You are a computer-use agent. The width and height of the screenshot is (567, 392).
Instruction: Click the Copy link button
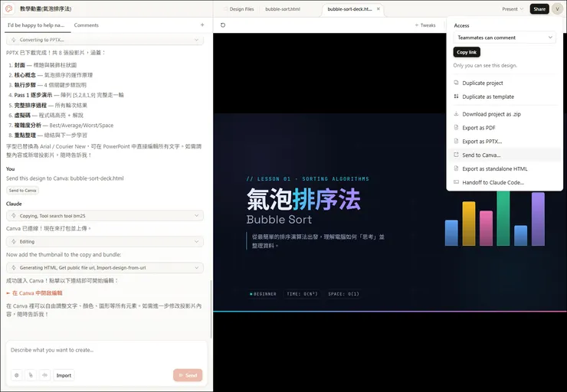point(467,52)
